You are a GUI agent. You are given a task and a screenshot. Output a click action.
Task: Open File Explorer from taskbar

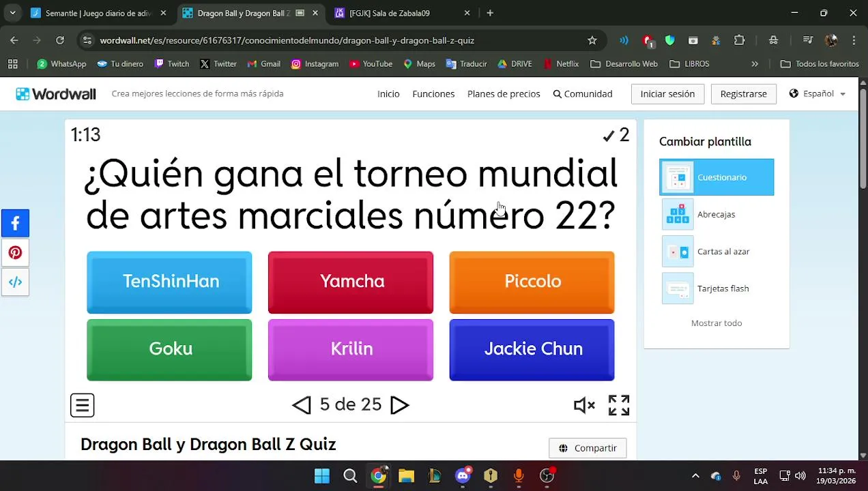pyautogui.click(x=407, y=476)
